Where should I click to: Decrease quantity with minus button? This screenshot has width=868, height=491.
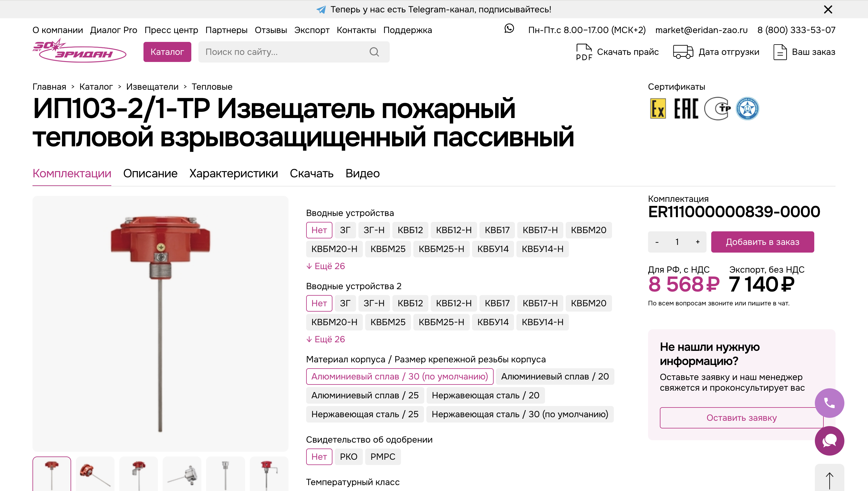pyautogui.click(x=657, y=242)
